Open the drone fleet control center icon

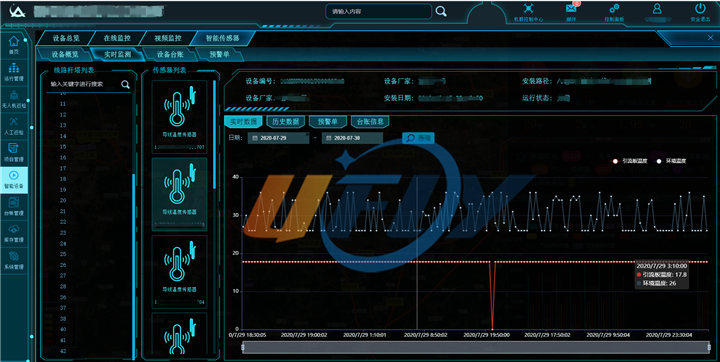coord(529,12)
